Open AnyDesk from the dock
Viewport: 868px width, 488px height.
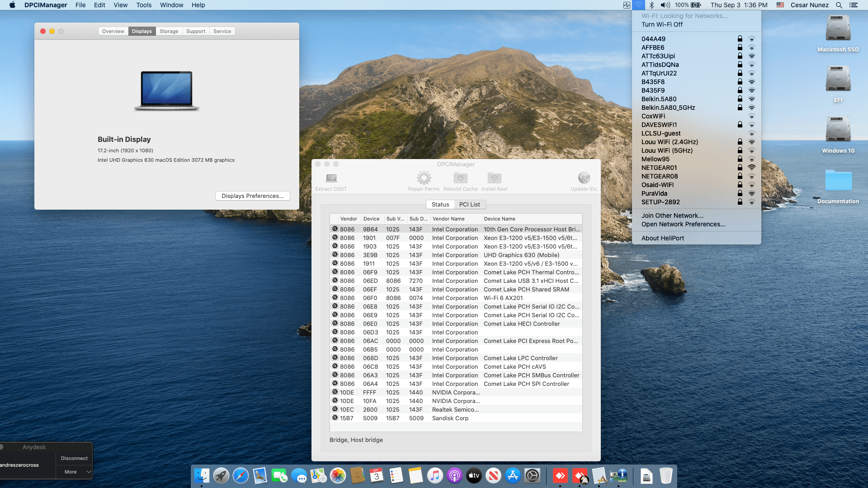pos(560,475)
